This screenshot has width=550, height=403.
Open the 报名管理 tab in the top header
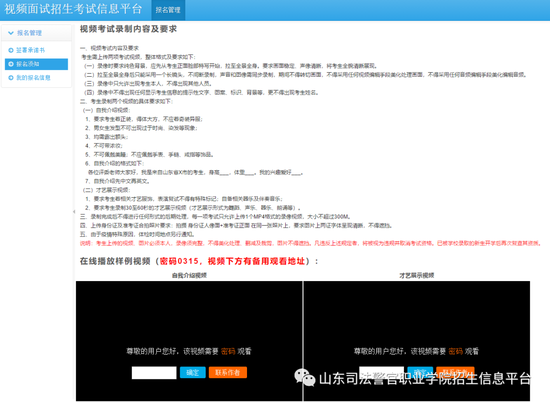[x=168, y=10]
